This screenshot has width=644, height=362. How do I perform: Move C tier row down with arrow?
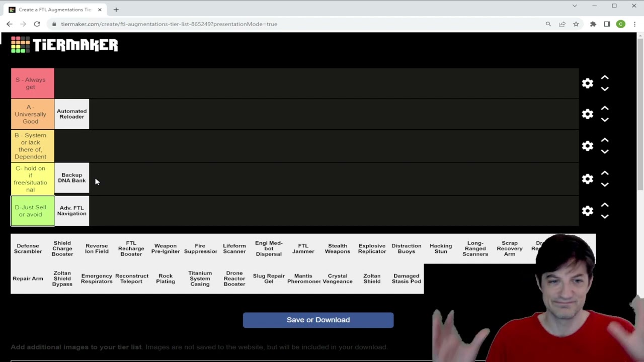(x=605, y=185)
